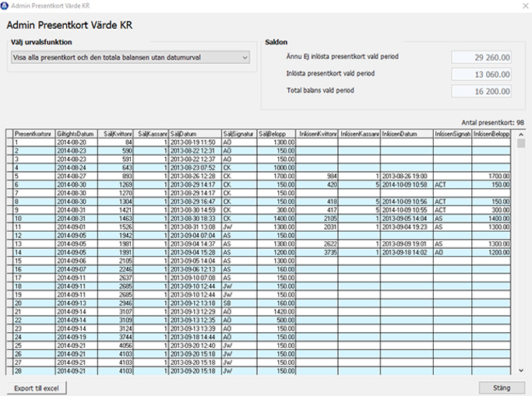Click Export till excel button
Image resolution: width=532 pixels, height=396 pixels.
[x=37, y=388]
